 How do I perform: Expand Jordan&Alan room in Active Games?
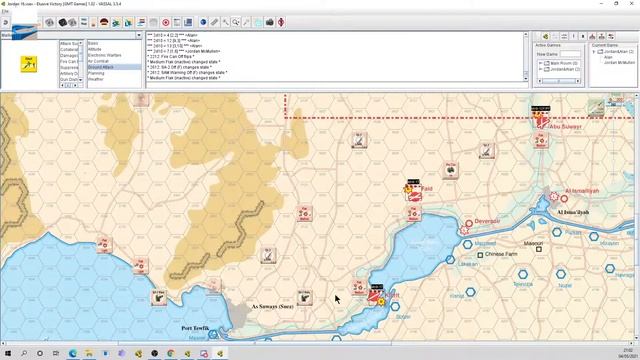tap(540, 69)
